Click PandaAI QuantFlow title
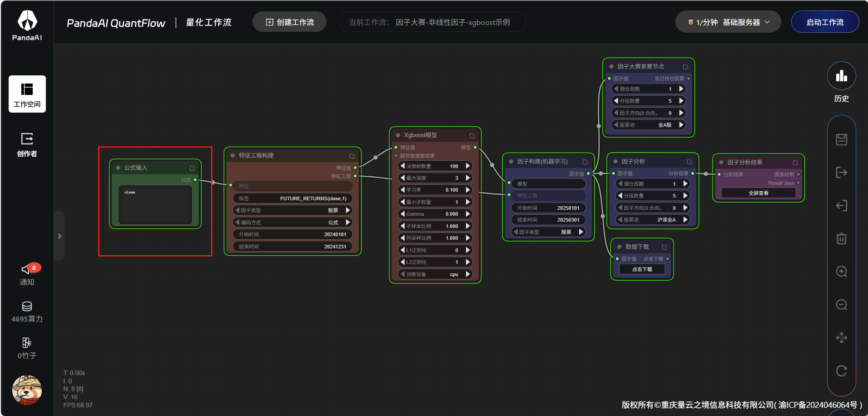 coord(116,23)
